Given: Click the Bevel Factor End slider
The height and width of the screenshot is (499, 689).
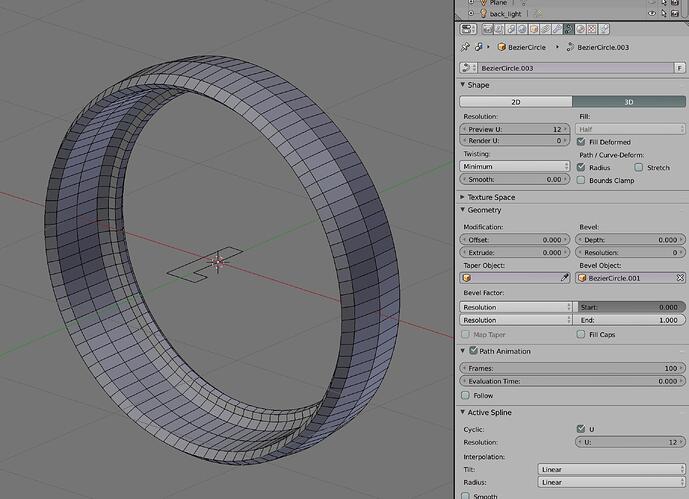Looking at the screenshot, I should [x=630, y=320].
